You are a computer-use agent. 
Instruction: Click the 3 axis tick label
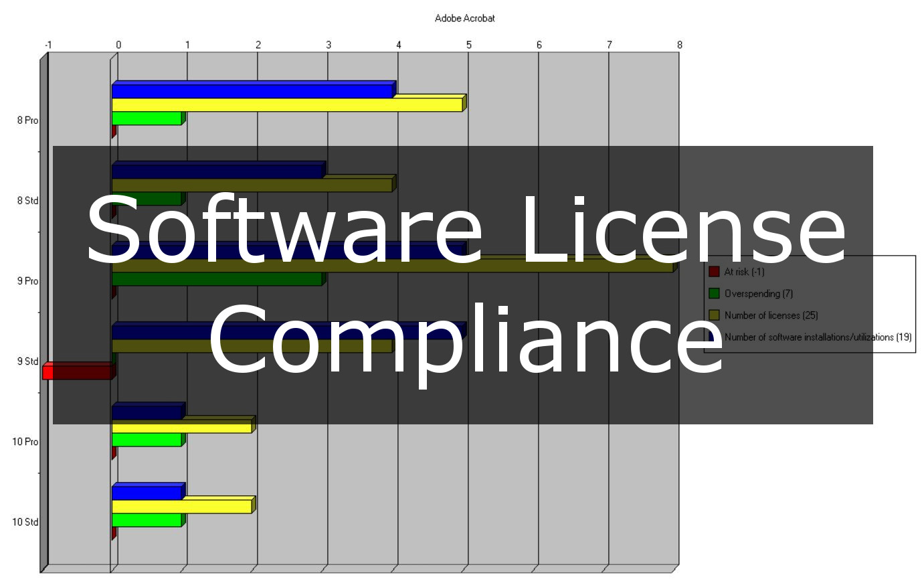(329, 45)
